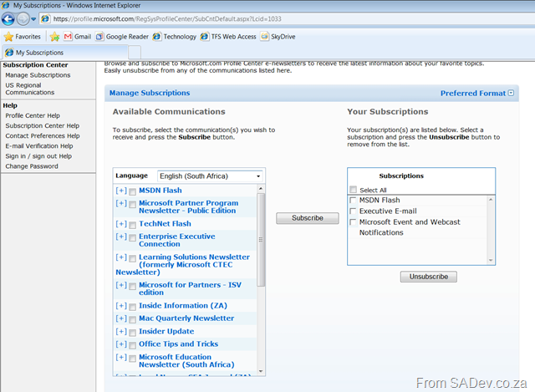Click the Unsubscribe button

pyautogui.click(x=429, y=277)
